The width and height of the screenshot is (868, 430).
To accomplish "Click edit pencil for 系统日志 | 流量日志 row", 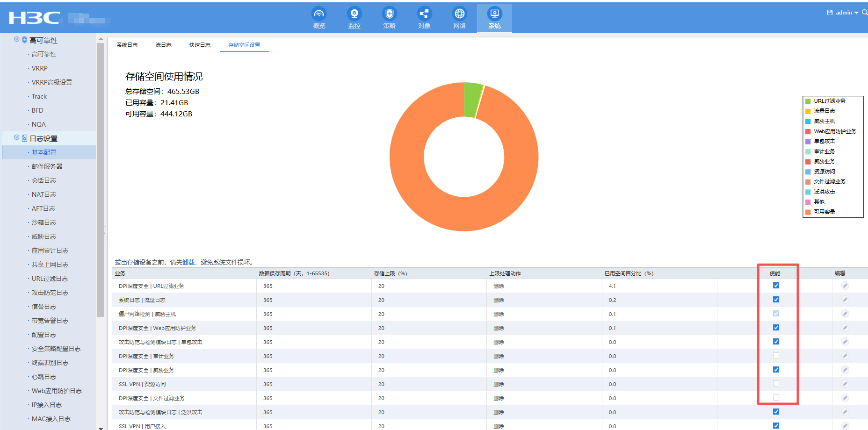I will pyautogui.click(x=845, y=300).
